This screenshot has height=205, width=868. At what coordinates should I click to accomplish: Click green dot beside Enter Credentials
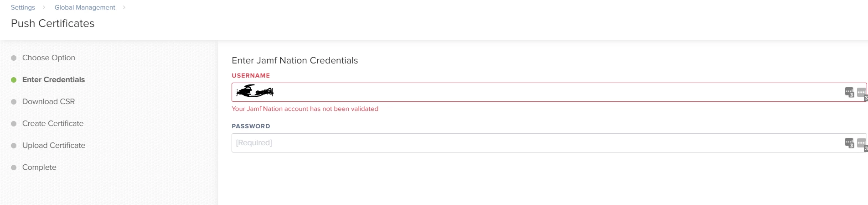click(14, 80)
